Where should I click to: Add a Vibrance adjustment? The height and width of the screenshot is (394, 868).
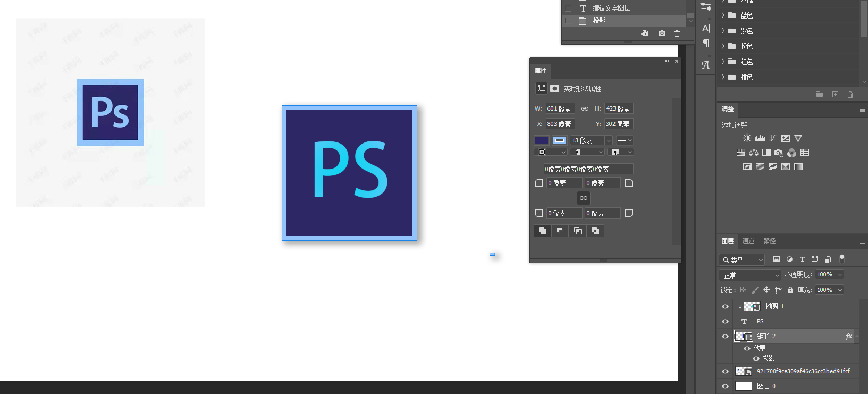tap(798, 138)
